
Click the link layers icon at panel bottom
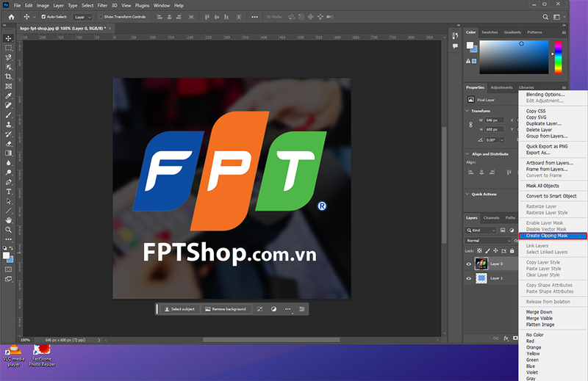(x=495, y=338)
